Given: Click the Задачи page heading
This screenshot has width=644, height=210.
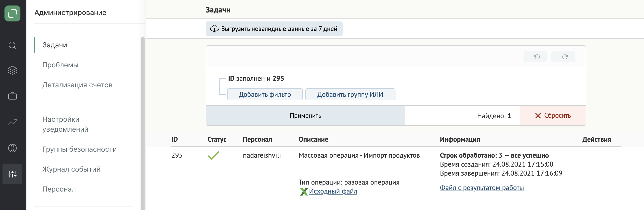Looking at the screenshot, I should pos(218,10).
